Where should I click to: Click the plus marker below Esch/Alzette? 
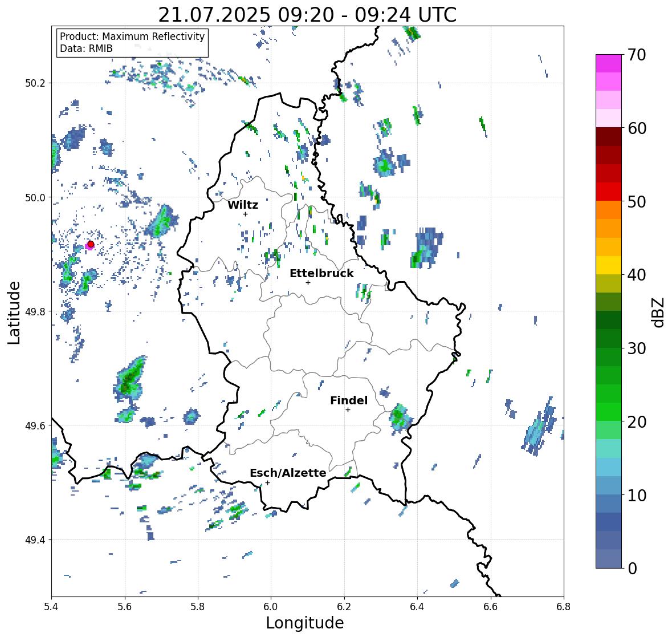coord(267,482)
